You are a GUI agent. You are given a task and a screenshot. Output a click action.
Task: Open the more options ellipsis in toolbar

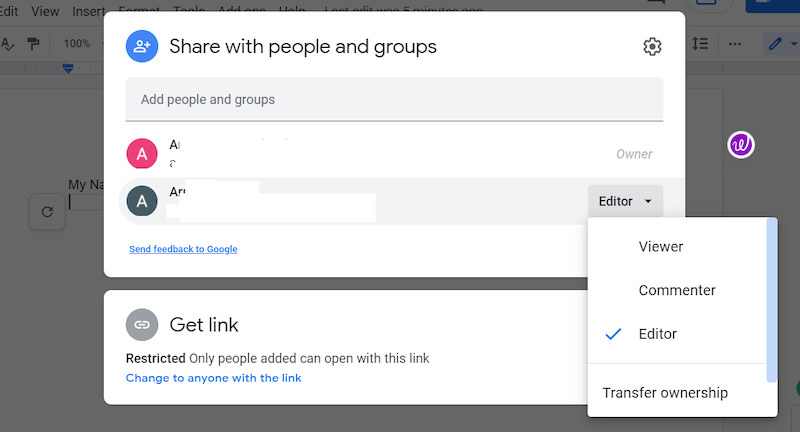click(x=735, y=44)
